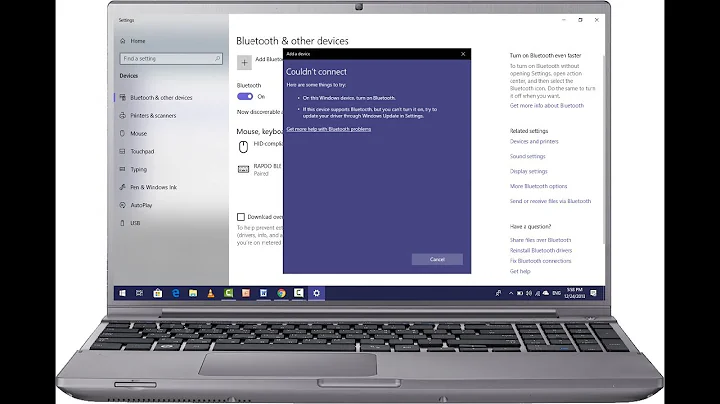Open File Explorer from the taskbar
The height and width of the screenshot is (404, 720).
coord(193,293)
